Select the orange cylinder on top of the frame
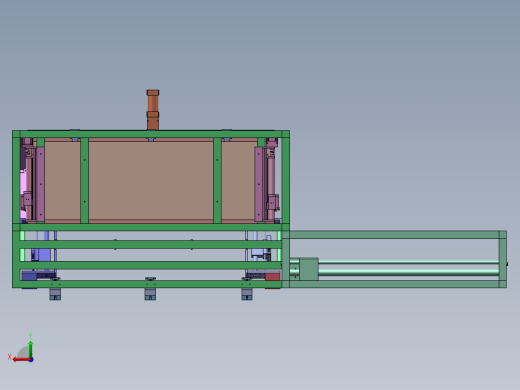This screenshot has width=520, height=390. [x=153, y=110]
